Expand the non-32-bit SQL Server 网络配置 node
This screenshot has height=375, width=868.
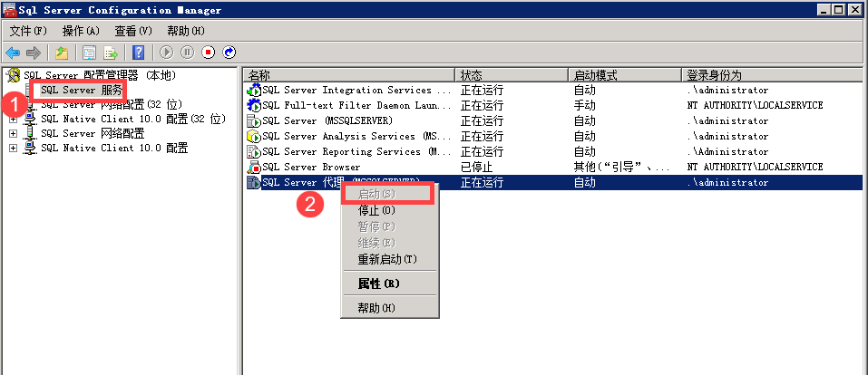(14, 133)
